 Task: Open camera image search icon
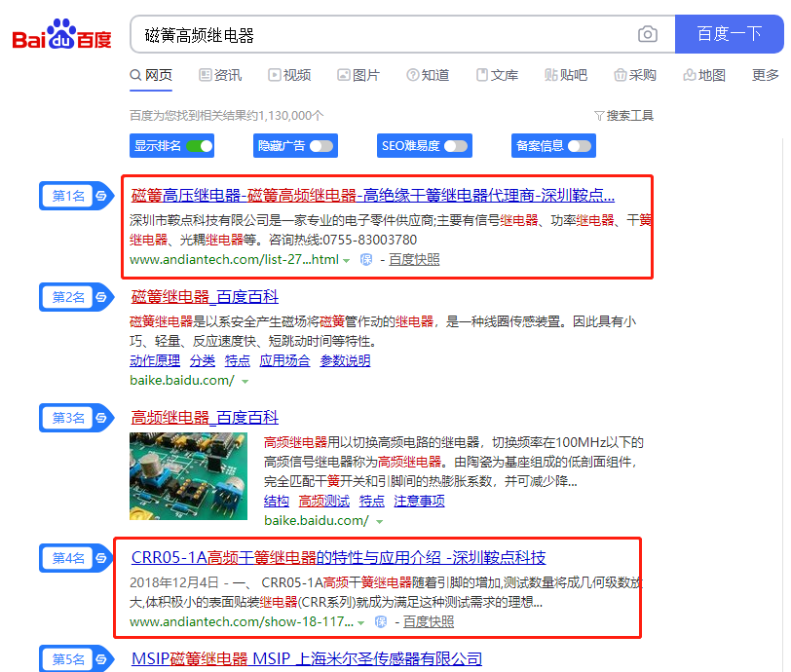(x=647, y=34)
